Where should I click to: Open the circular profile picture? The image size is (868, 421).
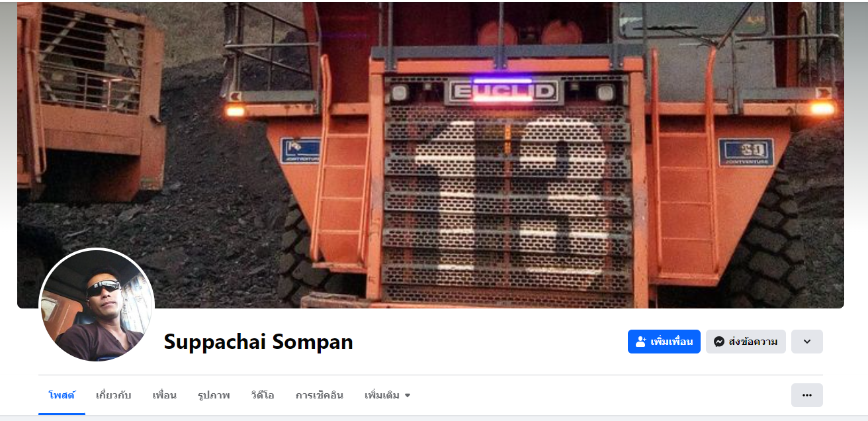(x=97, y=306)
